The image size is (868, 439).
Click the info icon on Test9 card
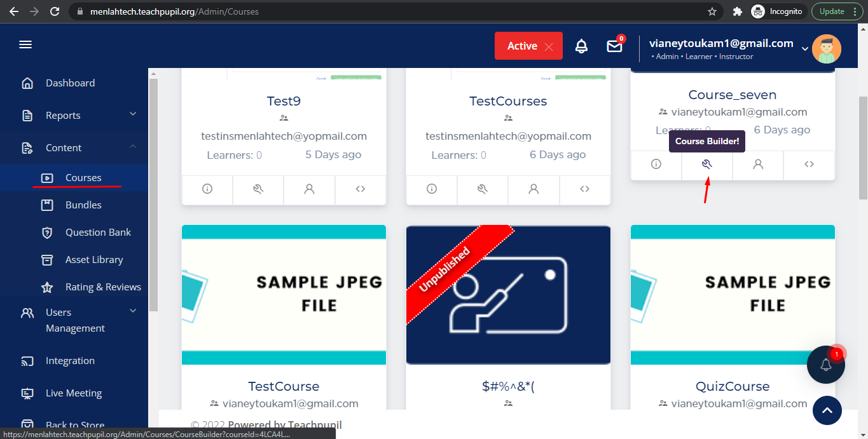tap(207, 189)
